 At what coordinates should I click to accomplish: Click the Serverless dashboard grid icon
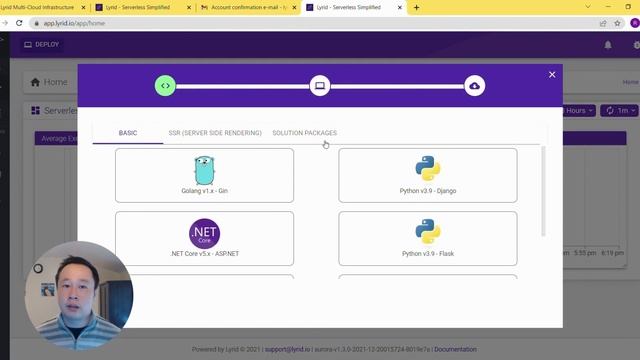coord(36,111)
